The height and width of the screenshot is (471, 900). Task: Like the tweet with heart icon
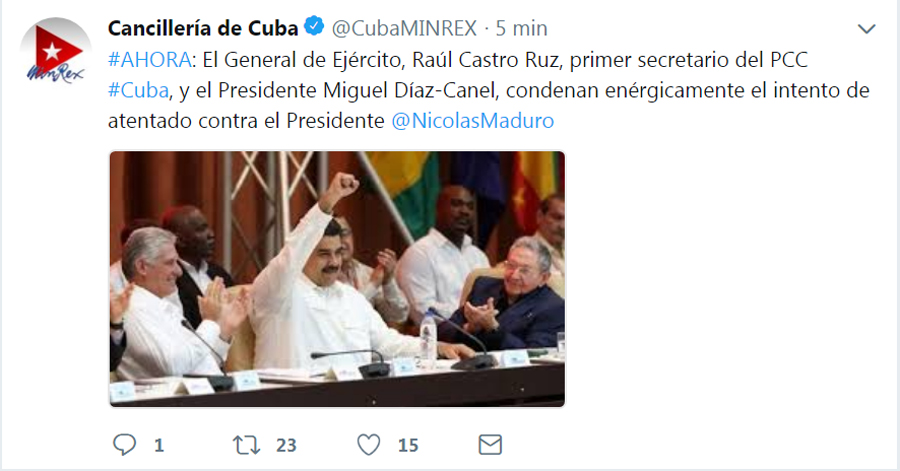pyautogui.click(x=368, y=445)
